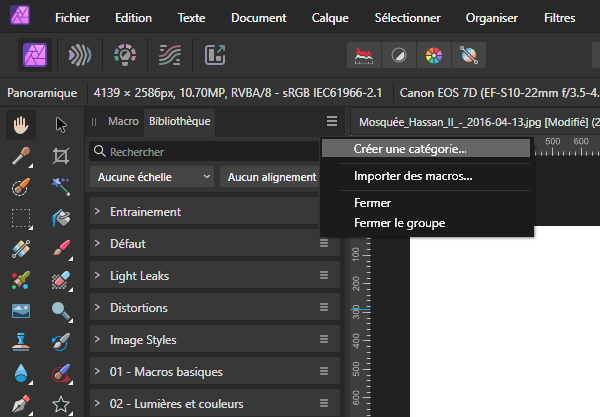Apply Auto Levels from the toolbar
The width and height of the screenshot is (600, 417).
364,55
